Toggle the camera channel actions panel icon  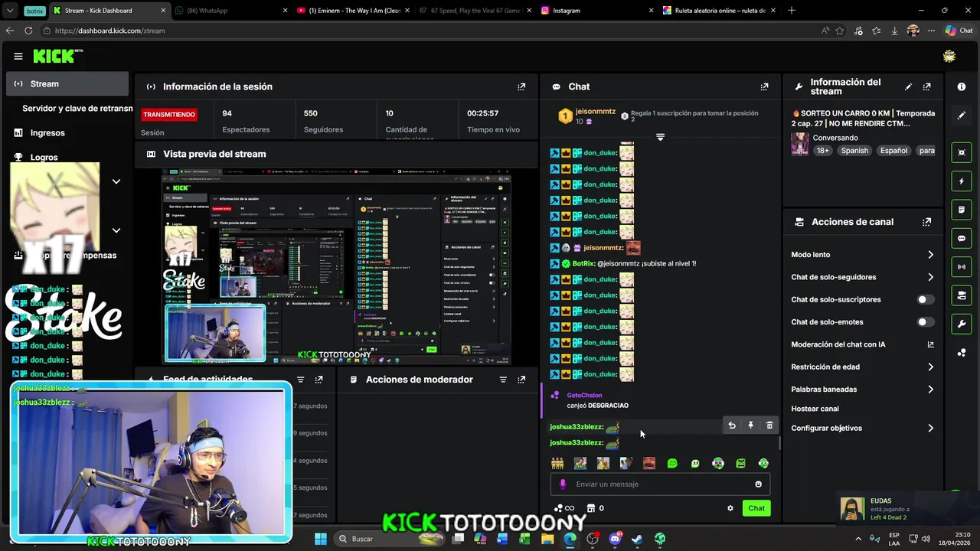[x=962, y=295]
